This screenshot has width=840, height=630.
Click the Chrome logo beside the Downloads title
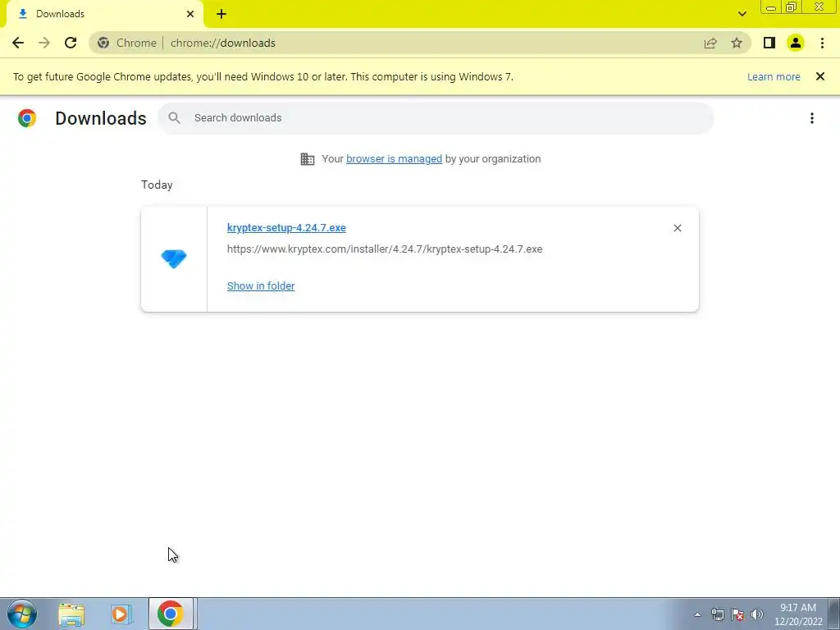[x=27, y=118]
